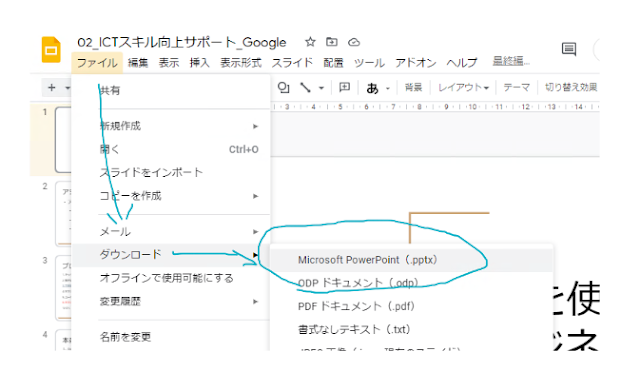Viewport: 640px width, 372px height.
Task: Select slide 3 thumbnail
Action: [63, 288]
